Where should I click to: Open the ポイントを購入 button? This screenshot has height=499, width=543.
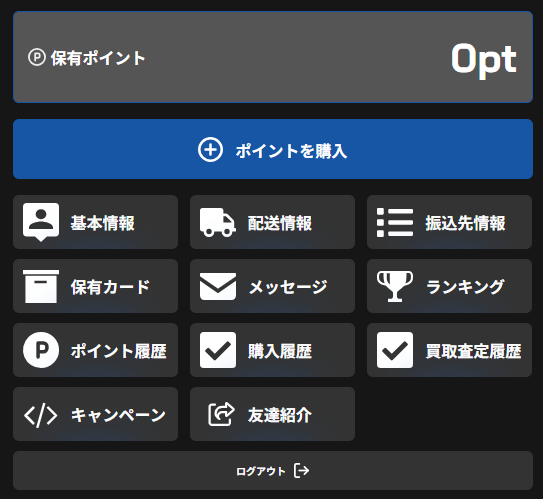[x=273, y=149]
